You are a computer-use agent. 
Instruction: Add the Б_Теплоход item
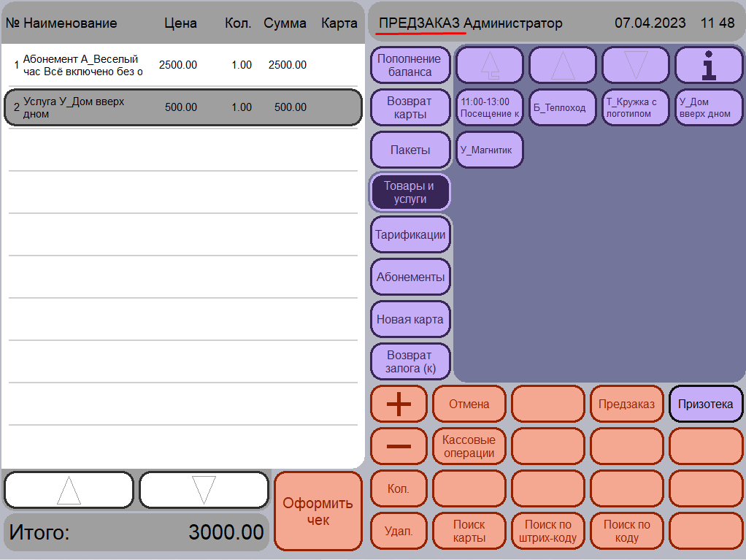(562, 107)
